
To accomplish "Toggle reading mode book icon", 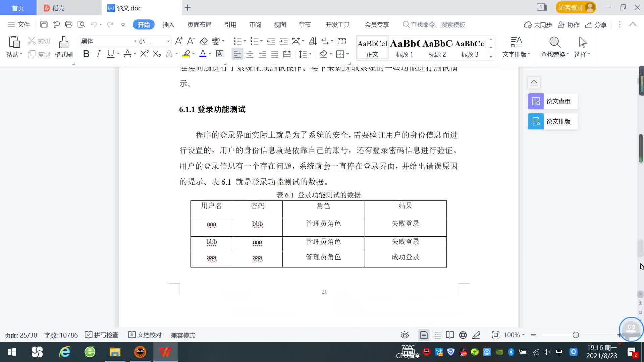I will point(450,335).
